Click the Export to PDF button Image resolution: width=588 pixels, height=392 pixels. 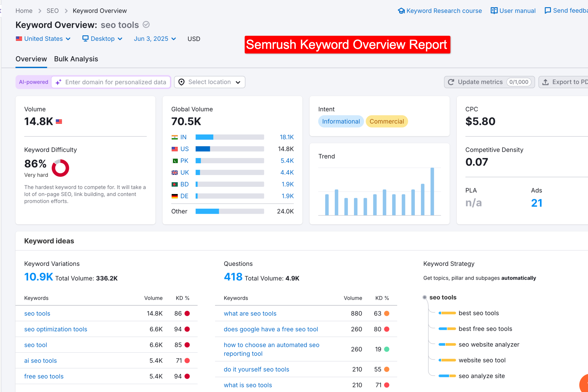click(x=563, y=82)
